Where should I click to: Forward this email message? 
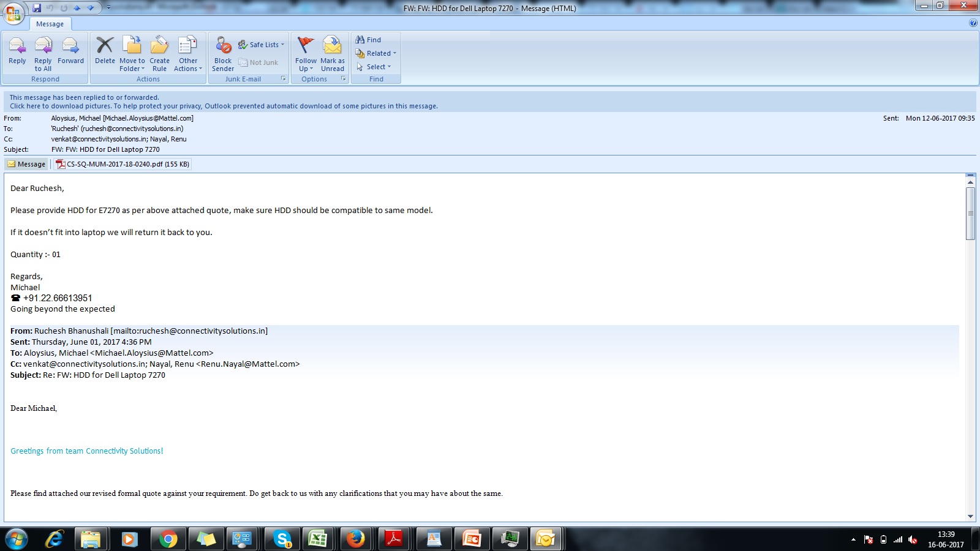click(x=70, y=51)
